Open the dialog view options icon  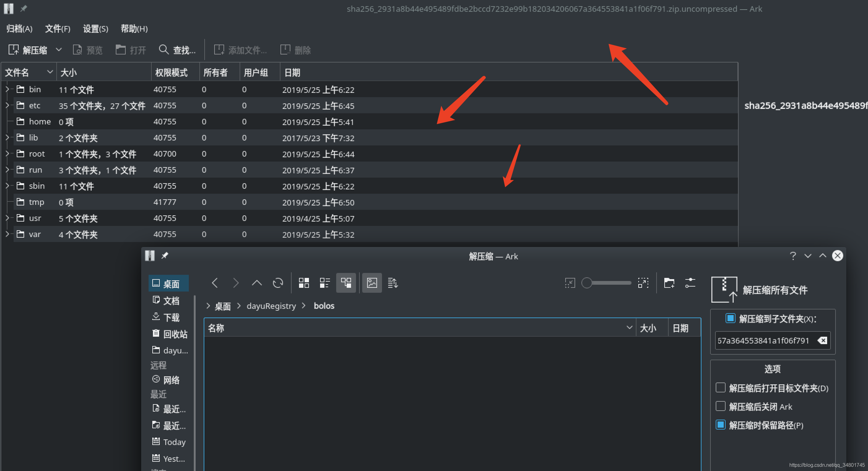(690, 283)
